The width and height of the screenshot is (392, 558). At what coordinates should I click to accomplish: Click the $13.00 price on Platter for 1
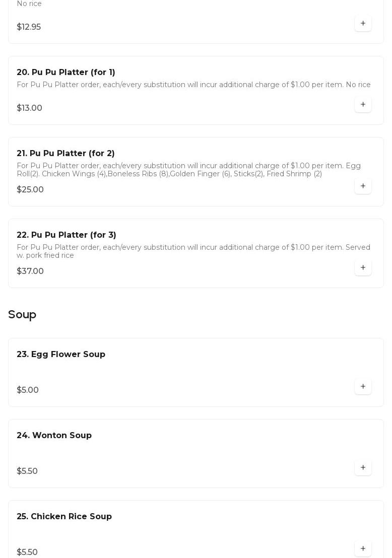click(29, 108)
